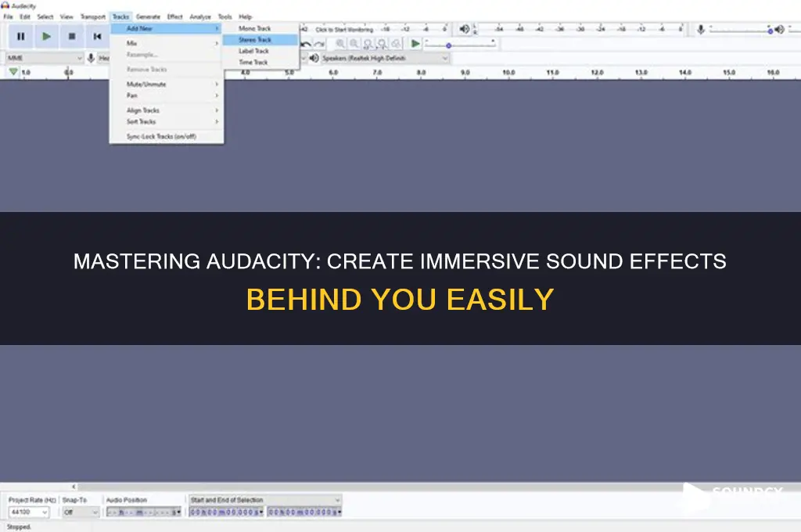Skip to start of the project
Screen dimensions: 801x532
(97, 36)
